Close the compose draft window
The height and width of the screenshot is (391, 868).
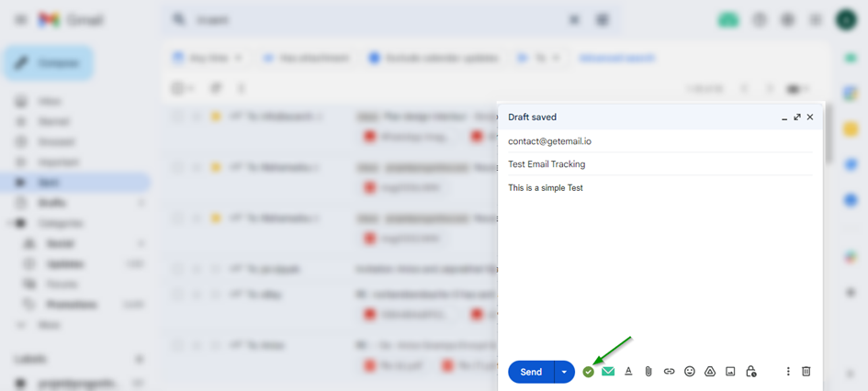click(809, 117)
